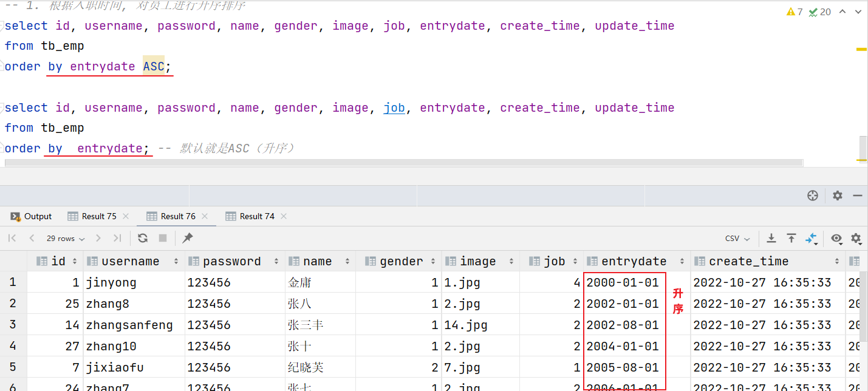Open result grid settings gear
This screenshot has height=391, width=868.
pos(856,238)
